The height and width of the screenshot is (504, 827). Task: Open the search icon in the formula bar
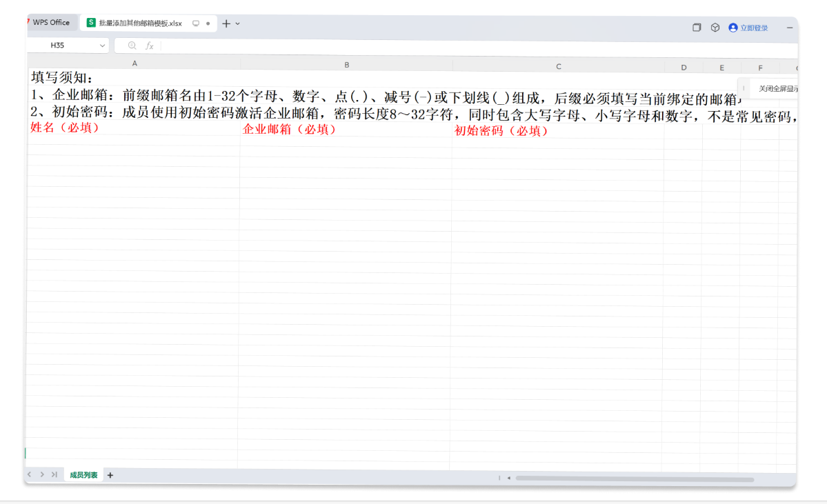pos(131,45)
